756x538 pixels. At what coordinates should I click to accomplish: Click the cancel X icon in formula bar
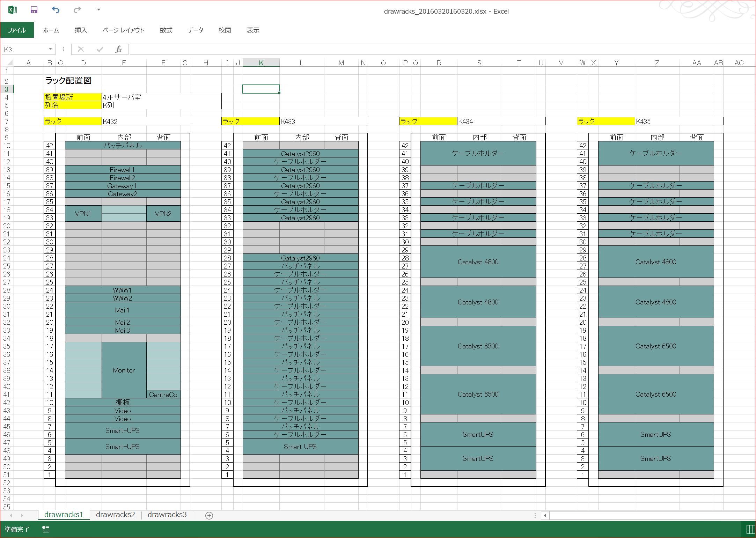[x=81, y=49]
